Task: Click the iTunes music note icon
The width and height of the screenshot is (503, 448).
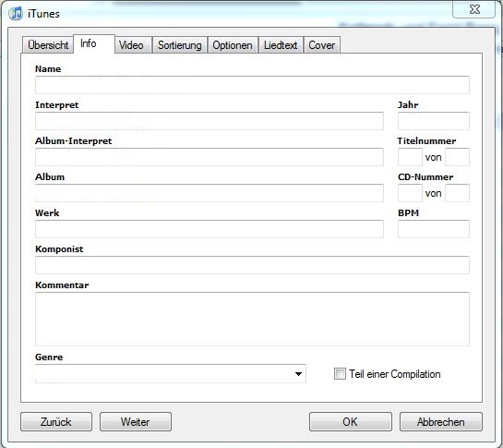Action: 16,14
